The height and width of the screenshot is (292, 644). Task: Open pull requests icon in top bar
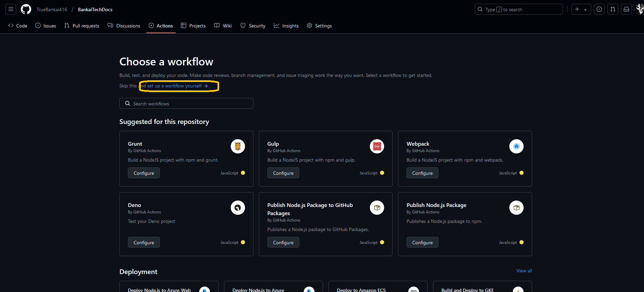click(x=613, y=9)
